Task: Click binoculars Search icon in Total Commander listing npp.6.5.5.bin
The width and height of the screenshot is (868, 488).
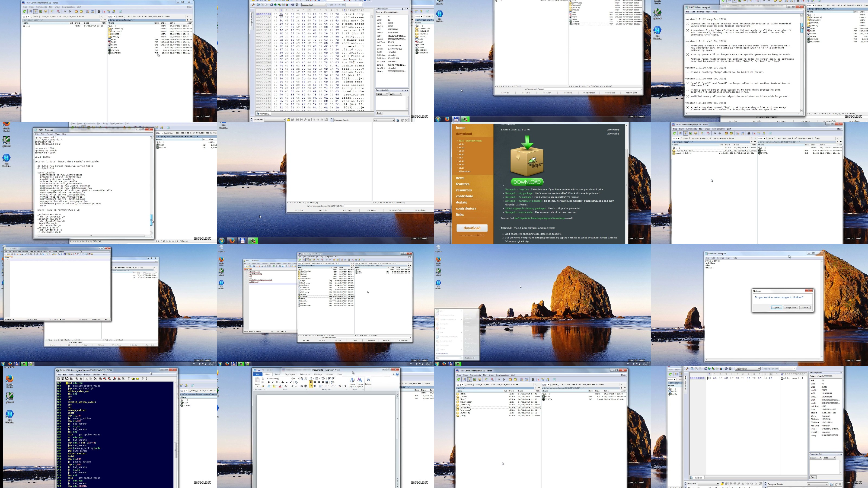Action: (749, 133)
